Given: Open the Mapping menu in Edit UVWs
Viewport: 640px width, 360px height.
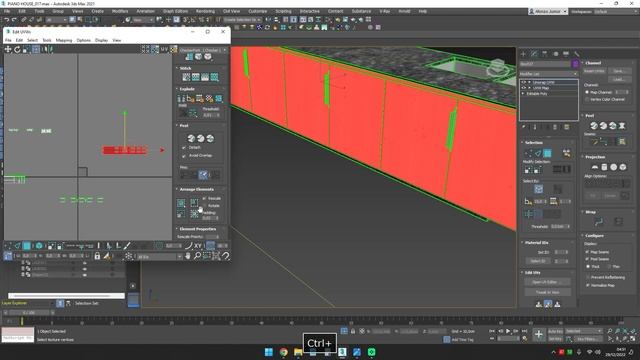Looking at the screenshot, I should coord(64,40).
